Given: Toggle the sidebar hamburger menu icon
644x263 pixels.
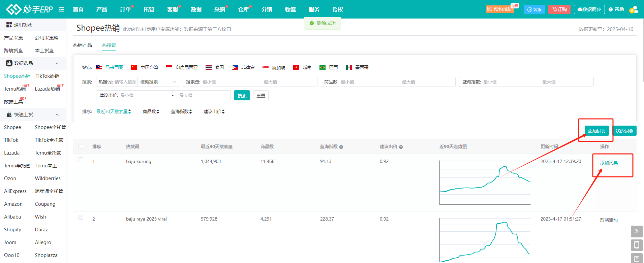Looking at the screenshot, I should click(61, 9).
